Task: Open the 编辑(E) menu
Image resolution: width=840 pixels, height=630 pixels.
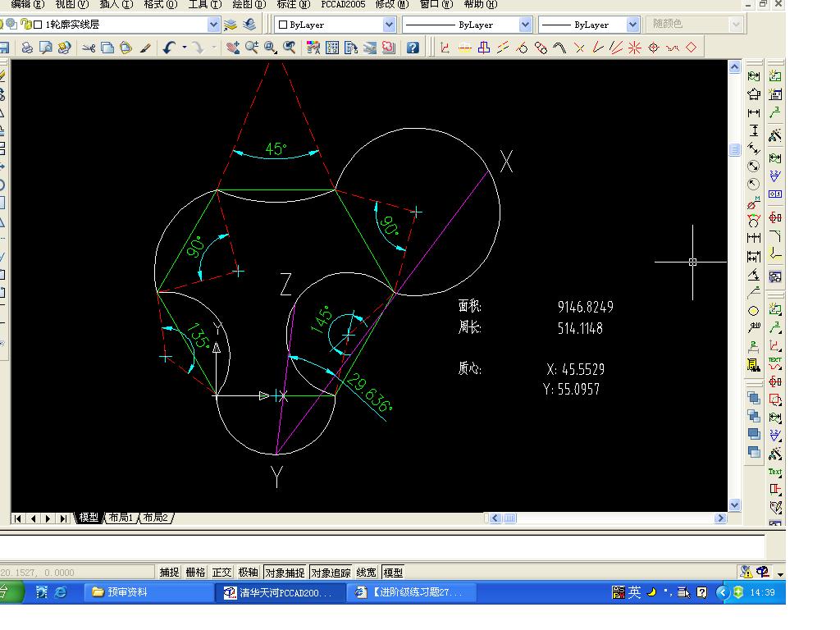Action: pos(27,5)
